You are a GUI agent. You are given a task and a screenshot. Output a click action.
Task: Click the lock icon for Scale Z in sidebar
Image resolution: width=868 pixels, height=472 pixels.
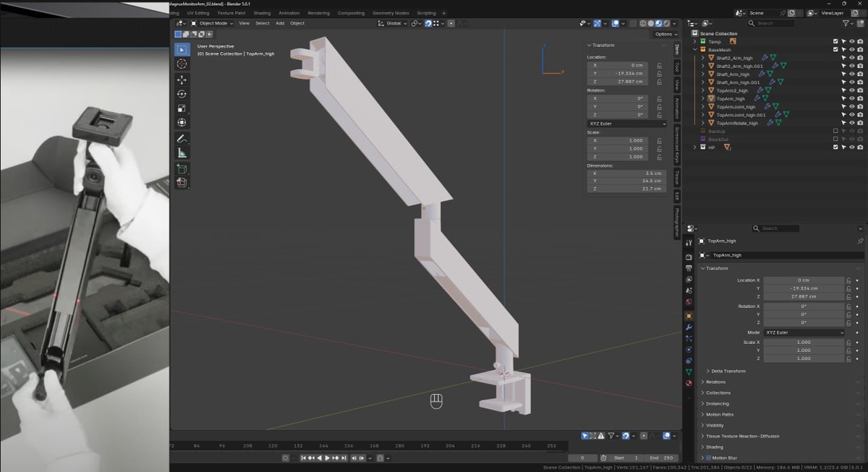659,157
